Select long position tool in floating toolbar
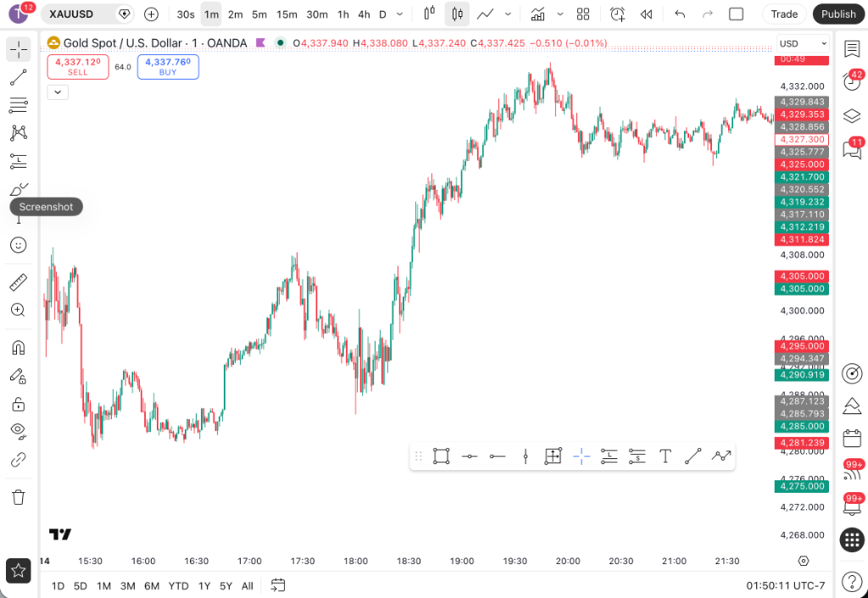 click(x=609, y=457)
